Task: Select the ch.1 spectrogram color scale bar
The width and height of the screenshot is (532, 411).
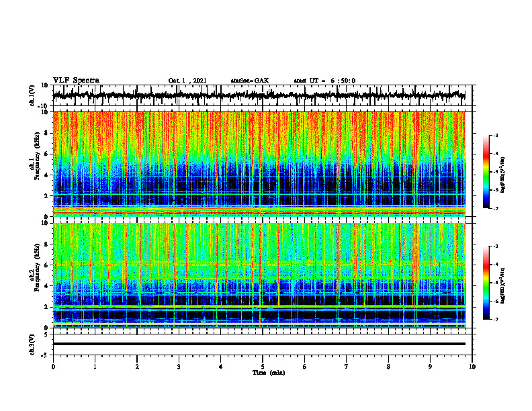Action: 486,172
